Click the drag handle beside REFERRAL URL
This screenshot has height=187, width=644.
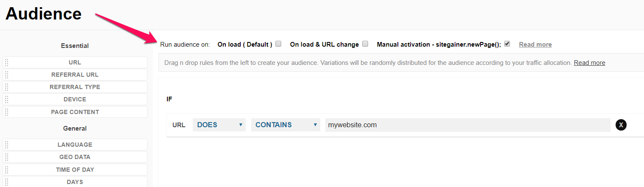(x=6, y=75)
